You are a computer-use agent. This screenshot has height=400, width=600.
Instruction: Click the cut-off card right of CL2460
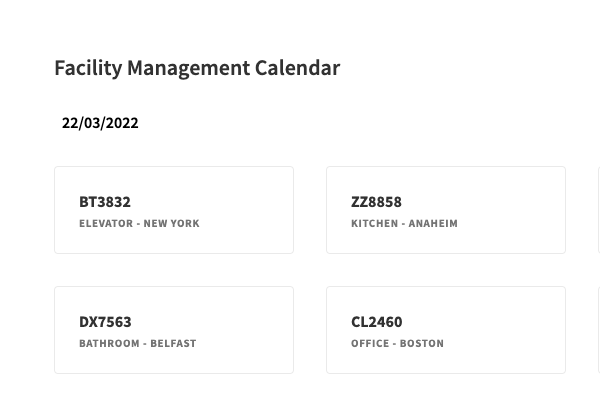[x=598, y=330]
